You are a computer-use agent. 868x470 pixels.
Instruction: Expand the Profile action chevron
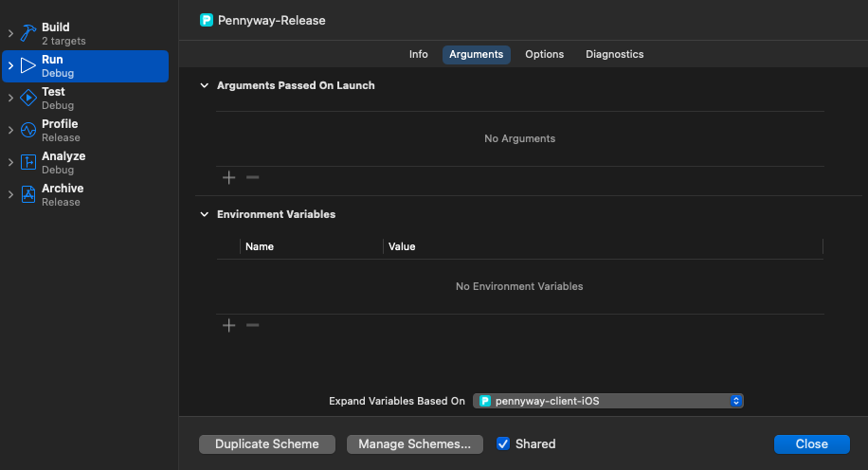[10, 130]
